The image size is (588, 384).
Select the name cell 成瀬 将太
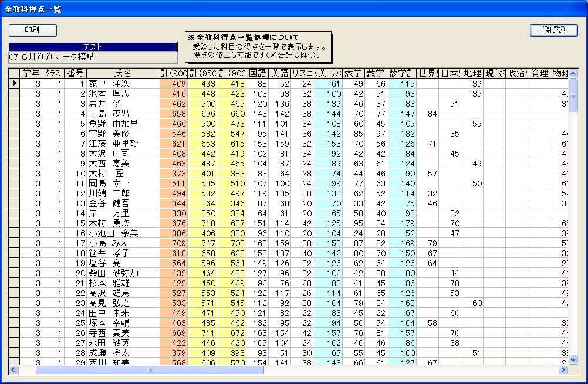click(122, 353)
